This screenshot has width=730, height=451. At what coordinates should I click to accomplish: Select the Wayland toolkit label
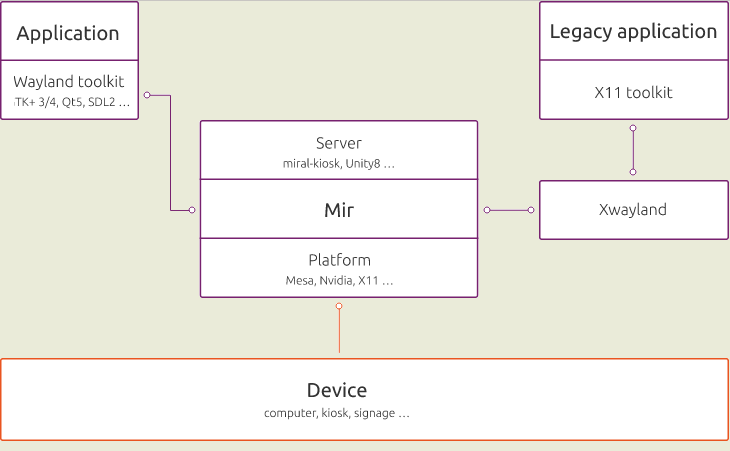pyautogui.click(x=69, y=81)
